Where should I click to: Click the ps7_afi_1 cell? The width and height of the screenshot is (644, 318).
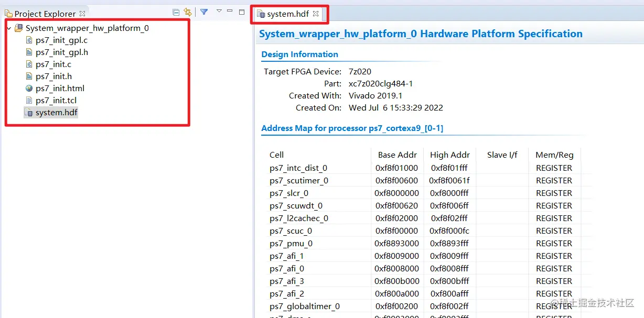[287, 256]
